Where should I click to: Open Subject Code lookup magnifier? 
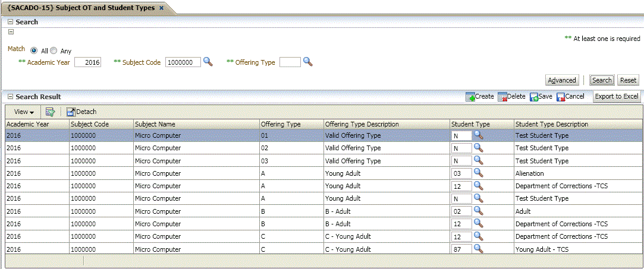coord(208,62)
